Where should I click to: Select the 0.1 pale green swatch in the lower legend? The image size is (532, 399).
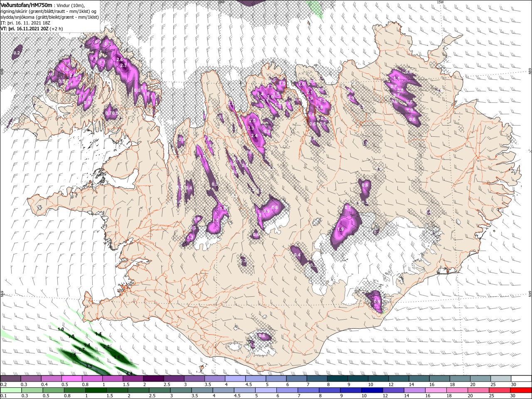click(11, 390)
